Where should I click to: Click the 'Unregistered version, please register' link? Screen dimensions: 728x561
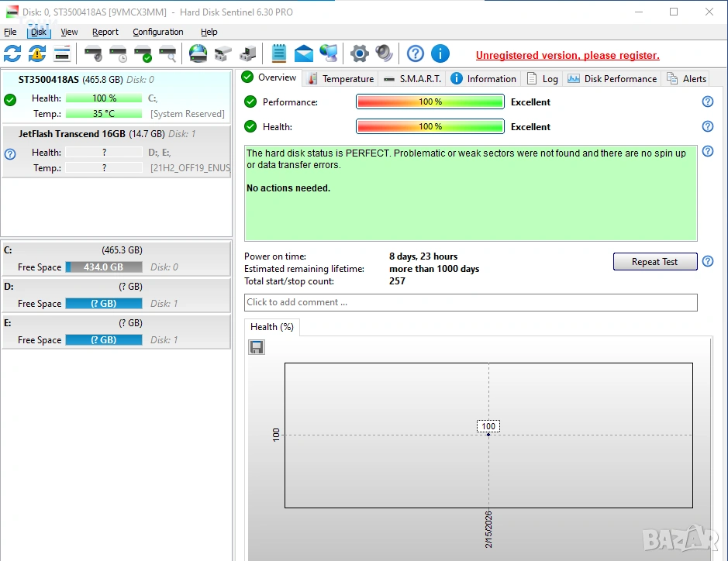(567, 55)
